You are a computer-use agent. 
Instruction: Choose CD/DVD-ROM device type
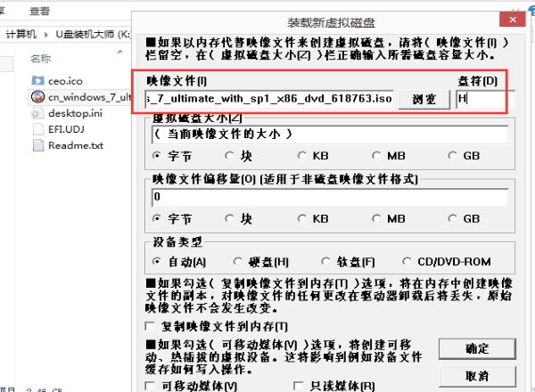coord(407,261)
